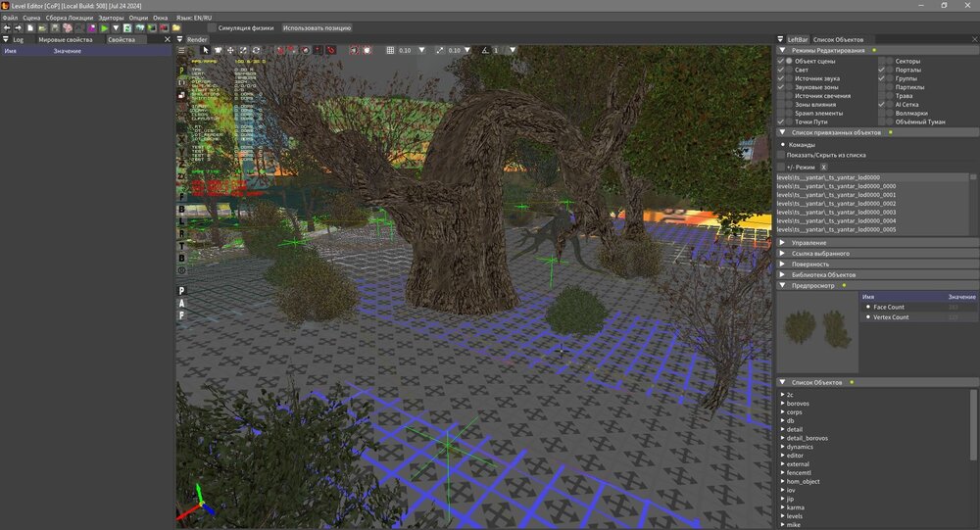980x530 pixels.
Task: Toggle the AI Сетка checkbox
Action: (x=881, y=104)
